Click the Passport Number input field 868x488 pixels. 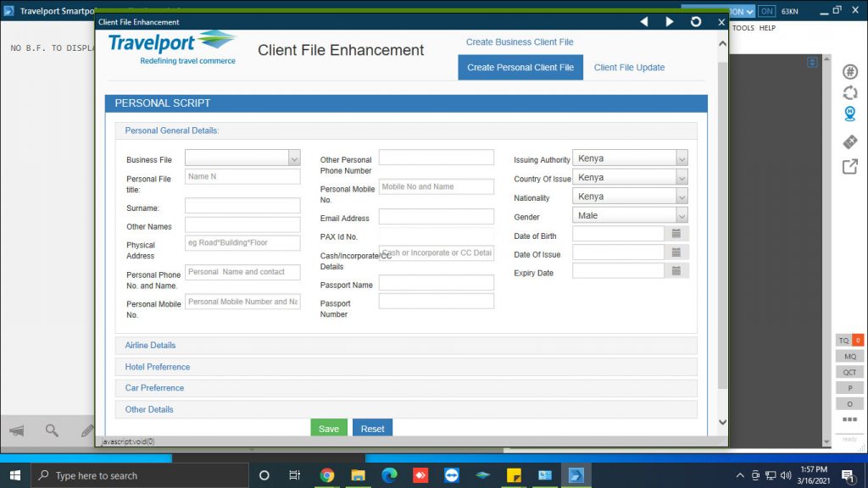(x=437, y=301)
